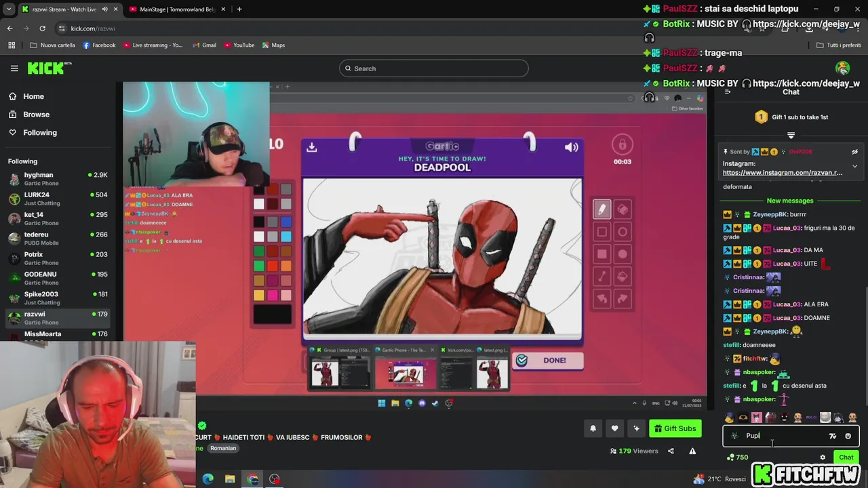Choose the filled circle shape tool

[623, 254]
